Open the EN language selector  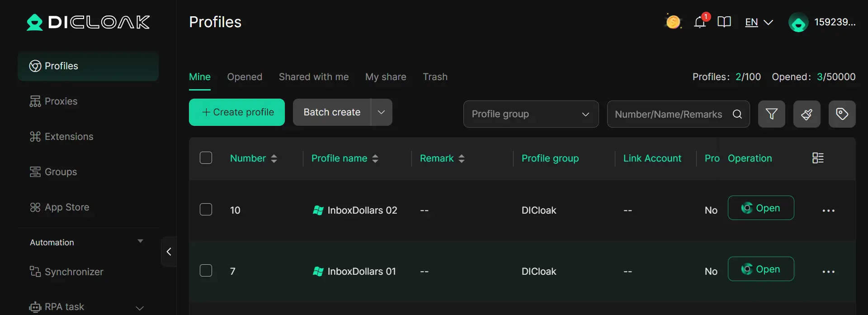tap(759, 22)
